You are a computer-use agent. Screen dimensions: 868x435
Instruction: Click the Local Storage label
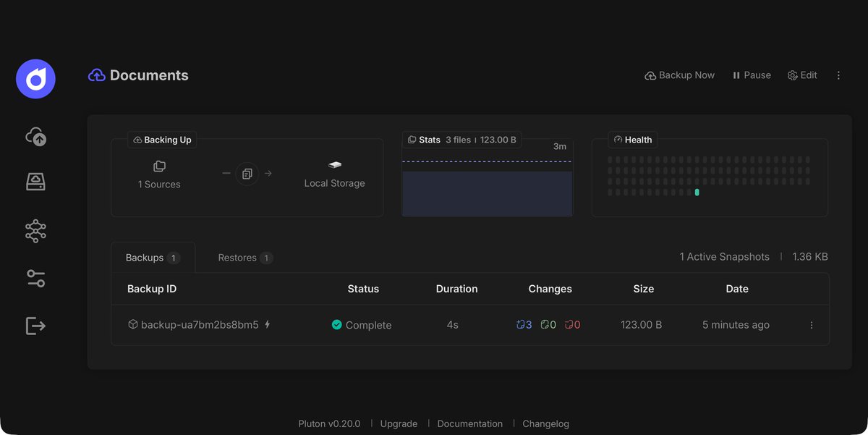tap(334, 184)
